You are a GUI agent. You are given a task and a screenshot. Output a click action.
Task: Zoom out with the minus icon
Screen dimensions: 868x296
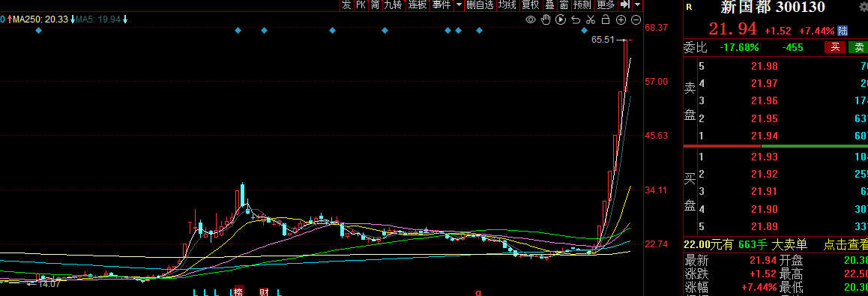tap(636, 20)
